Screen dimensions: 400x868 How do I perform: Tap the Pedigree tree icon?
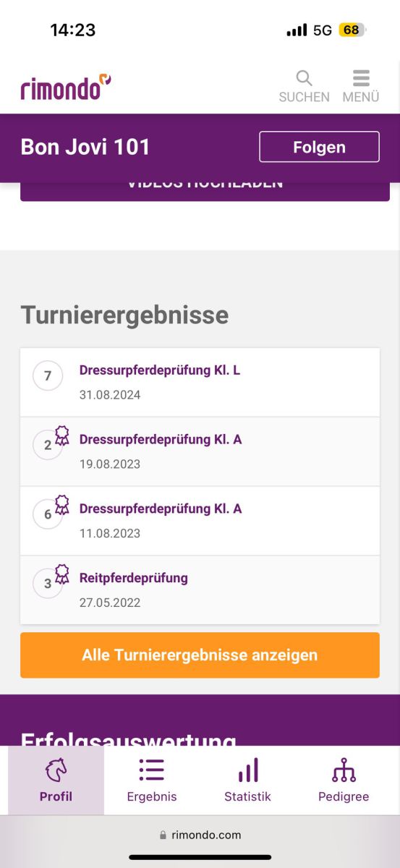(344, 770)
